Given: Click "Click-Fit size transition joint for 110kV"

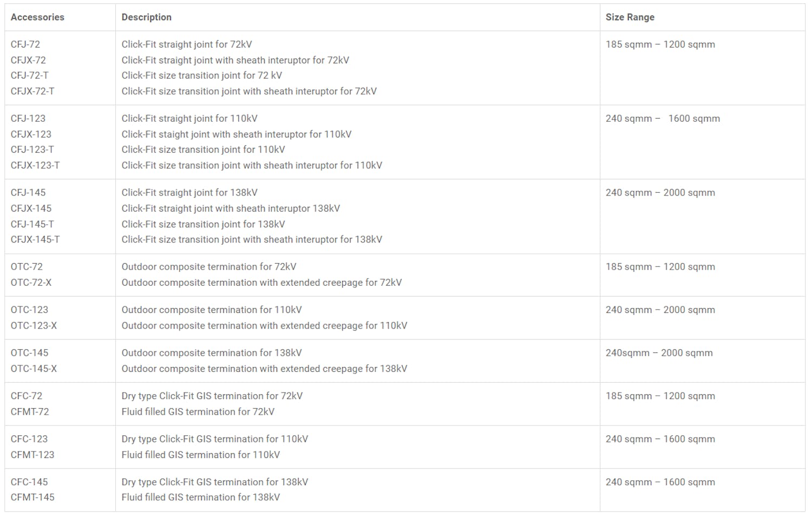Looking at the screenshot, I should 203,150.
